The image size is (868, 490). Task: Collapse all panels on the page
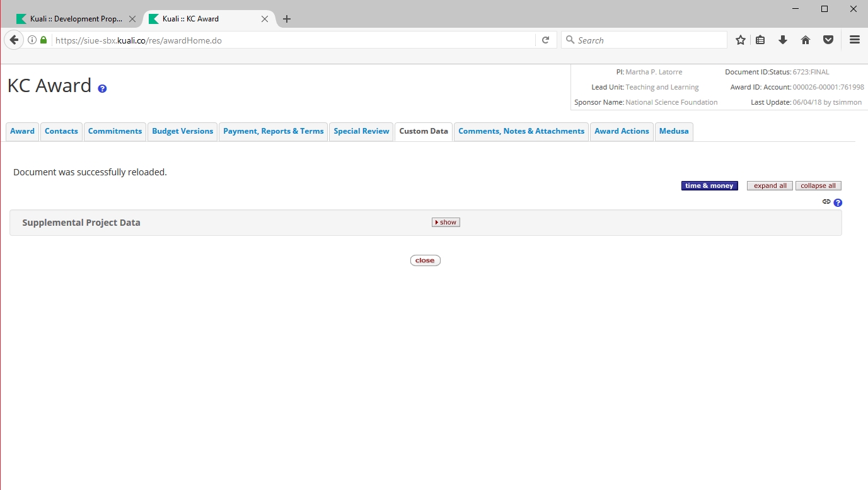click(818, 186)
